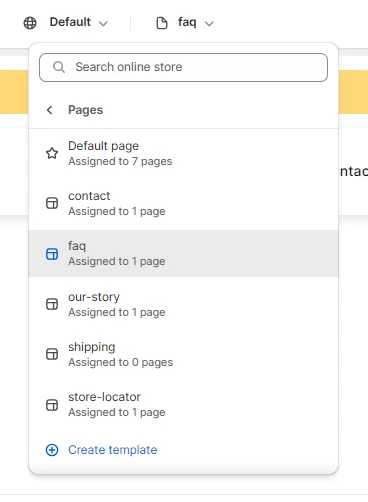Click the Create template link
368x502 pixels.
click(x=113, y=450)
